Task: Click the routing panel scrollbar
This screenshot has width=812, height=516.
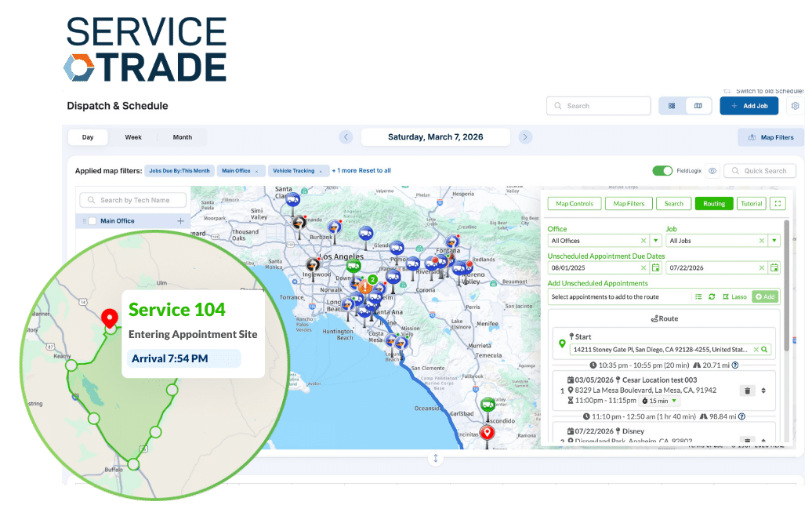Action: pyautogui.click(x=787, y=285)
